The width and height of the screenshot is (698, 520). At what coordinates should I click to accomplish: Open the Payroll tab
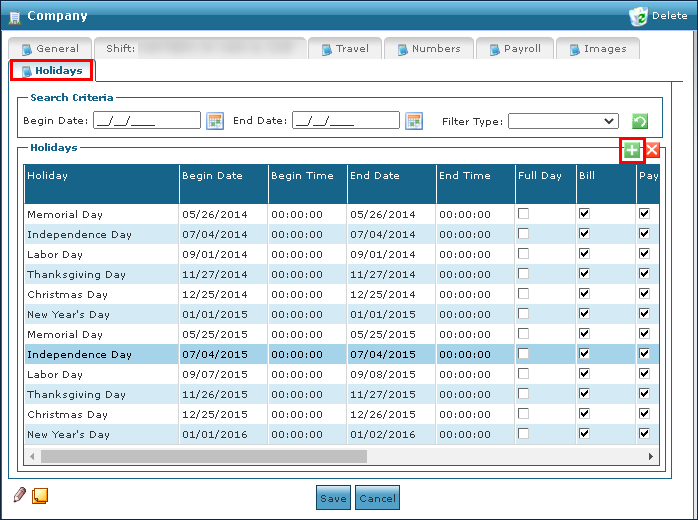pos(514,48)
